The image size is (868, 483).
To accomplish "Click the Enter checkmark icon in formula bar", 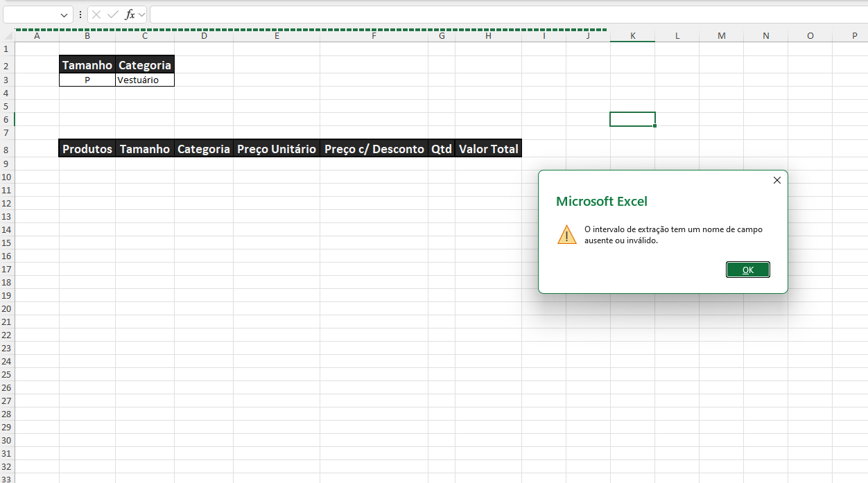I will tap(112, 15).
